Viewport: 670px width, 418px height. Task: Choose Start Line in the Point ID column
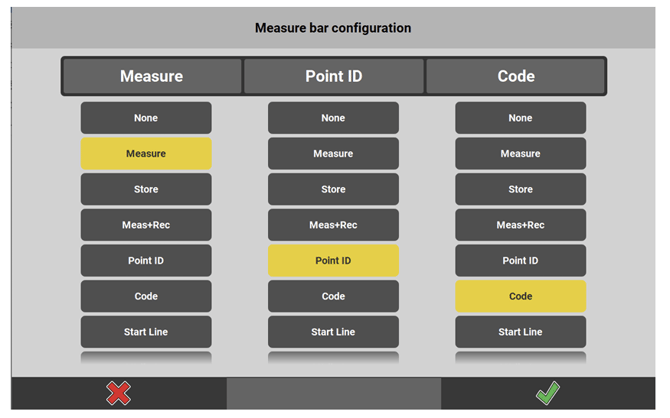333,332
